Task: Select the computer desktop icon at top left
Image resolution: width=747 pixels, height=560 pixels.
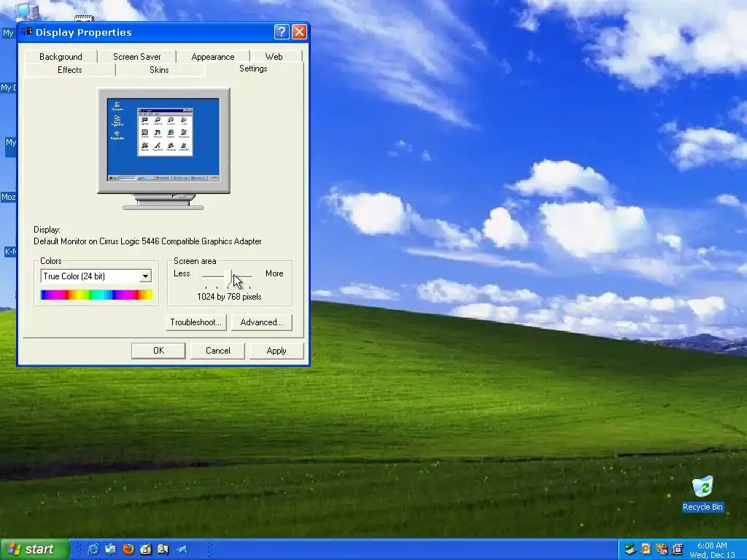Action: [x=26, y=12]
